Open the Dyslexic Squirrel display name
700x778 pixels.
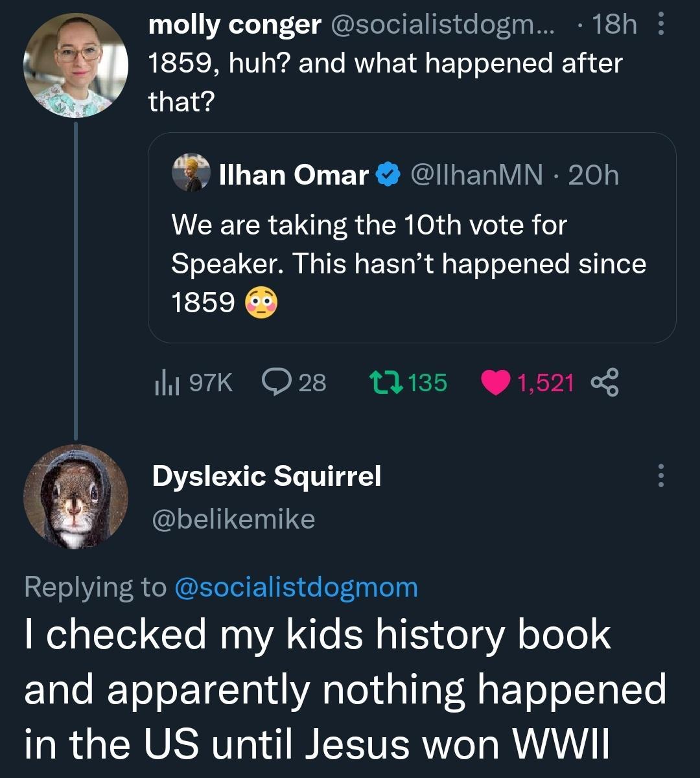coord(266,476)
